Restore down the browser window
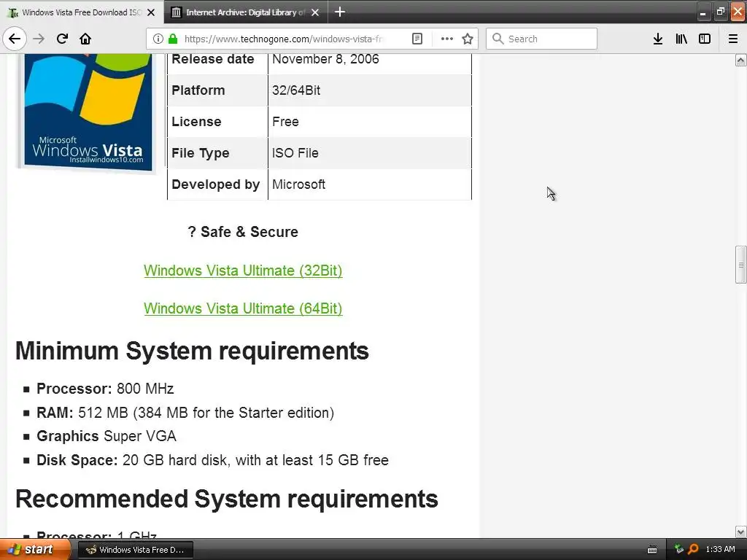The height and width of the screenshot is (560, 747). 720,12
